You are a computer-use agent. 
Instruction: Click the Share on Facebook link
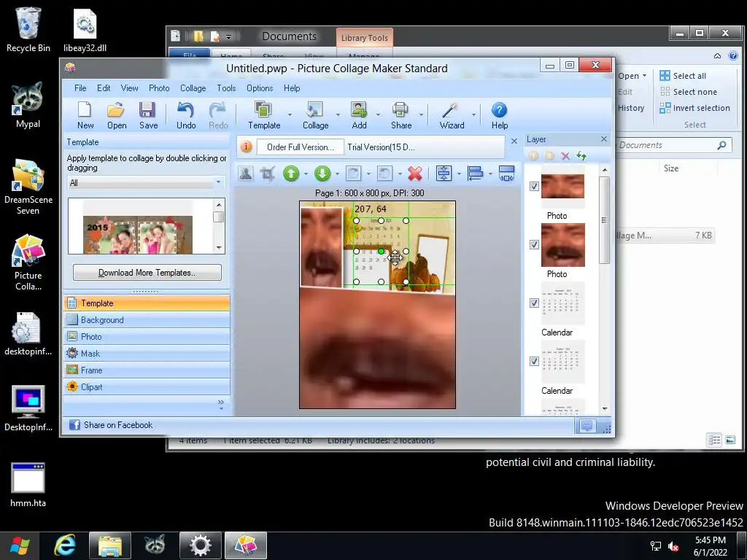coord(118,425)
